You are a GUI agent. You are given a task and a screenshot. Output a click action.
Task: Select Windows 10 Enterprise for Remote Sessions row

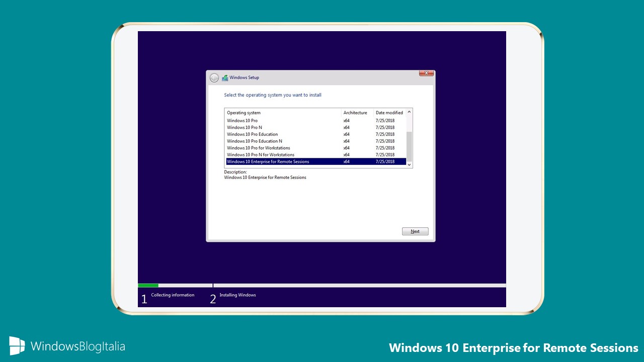315,161
